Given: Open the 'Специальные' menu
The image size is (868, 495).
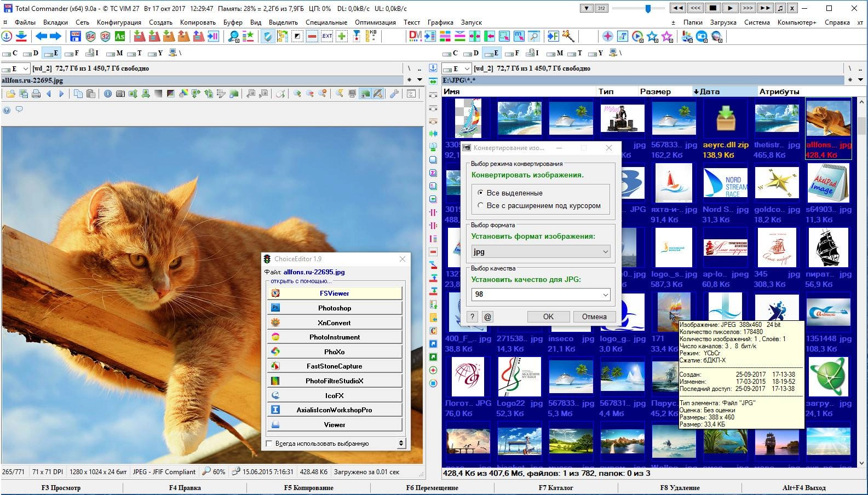Looking at the screenshot, I should tap(326, 22).
